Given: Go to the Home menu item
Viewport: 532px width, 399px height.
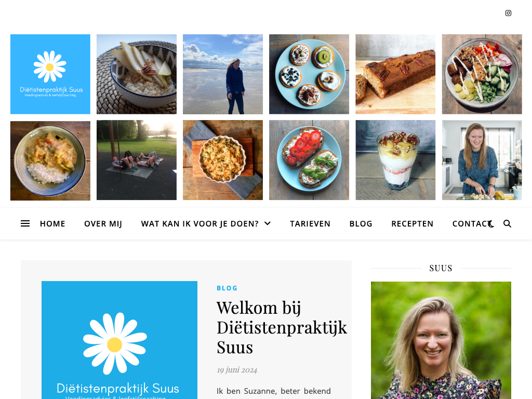Looking at the screenshot, I should (52, 224).
